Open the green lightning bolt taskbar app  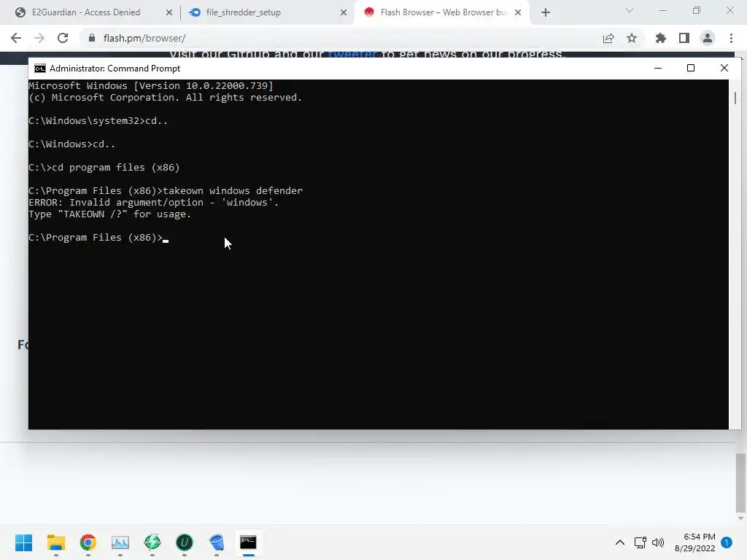tap(152, 542)
